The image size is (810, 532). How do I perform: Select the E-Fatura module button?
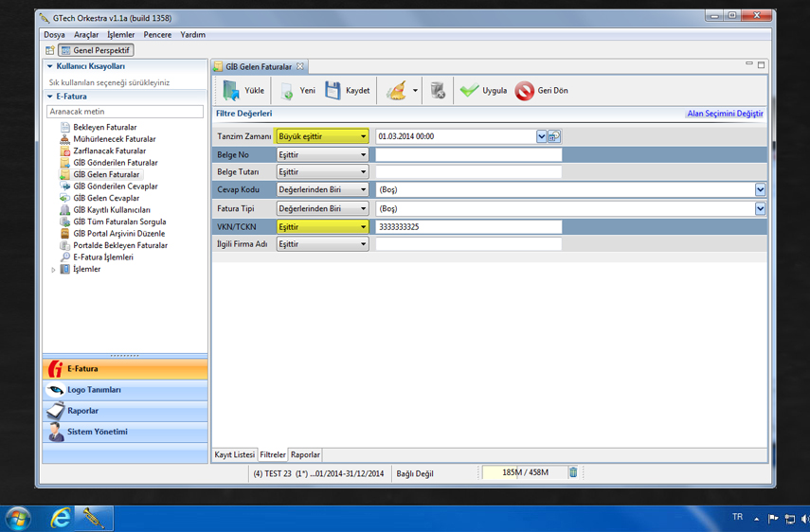(x=125, y=369)
